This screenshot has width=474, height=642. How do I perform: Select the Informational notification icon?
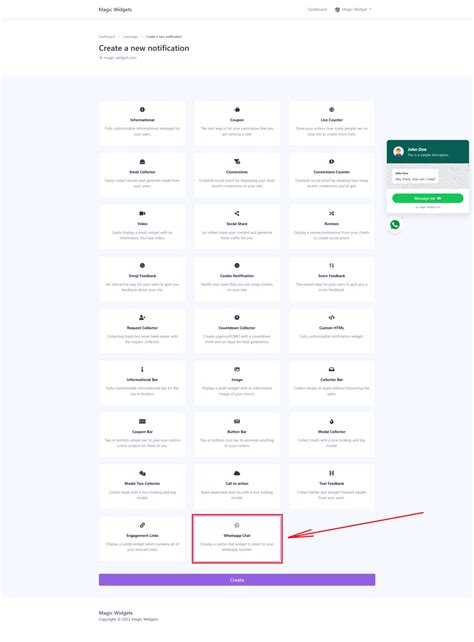142,109
